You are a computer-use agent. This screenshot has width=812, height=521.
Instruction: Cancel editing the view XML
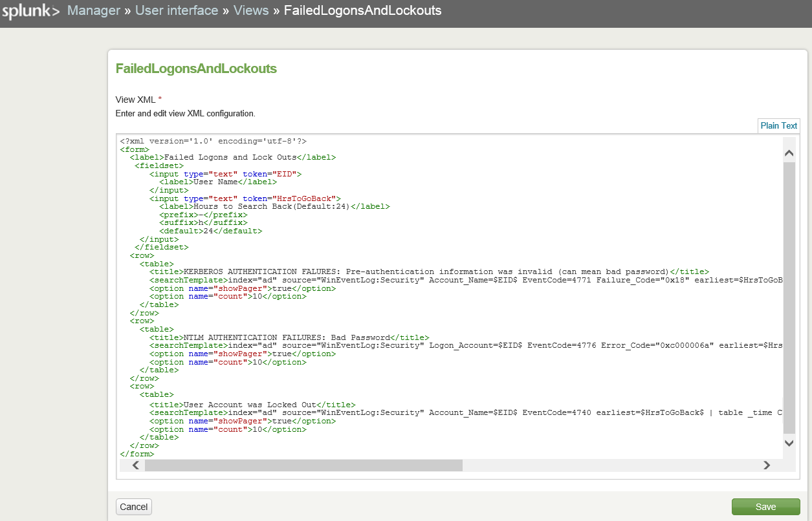coord(133,507)
